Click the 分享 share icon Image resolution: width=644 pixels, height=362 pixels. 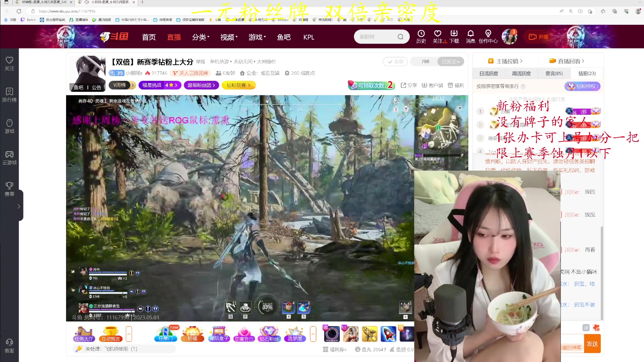pos(404,85)
